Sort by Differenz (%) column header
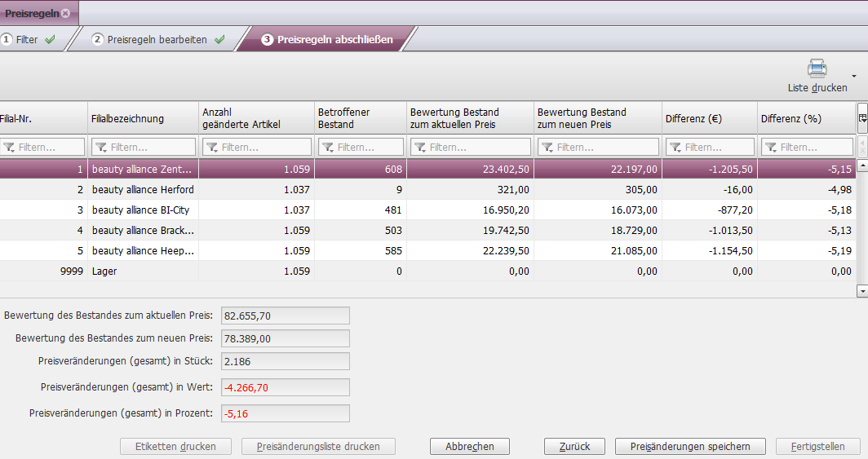Screen dimensions: 868x459 [x=807, y=118]
